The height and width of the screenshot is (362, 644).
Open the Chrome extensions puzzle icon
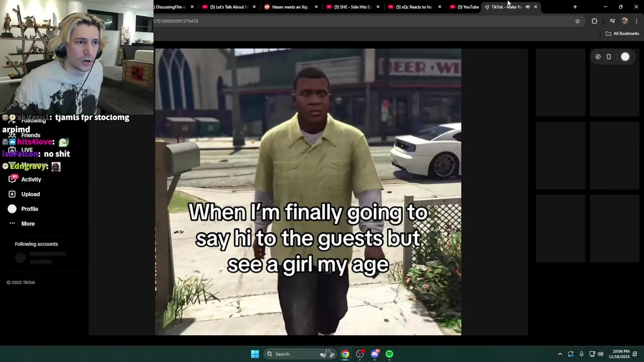[x=594, y=21]
